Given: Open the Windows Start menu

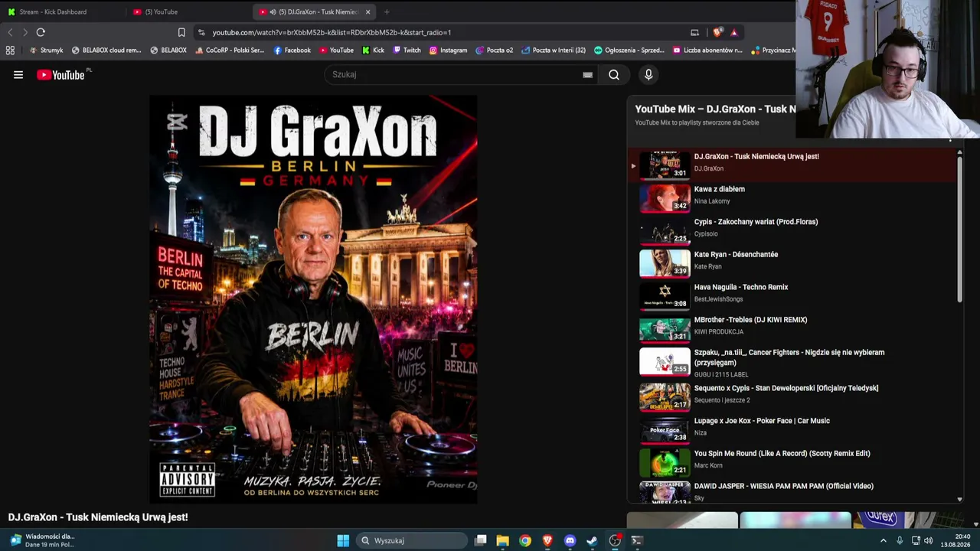Looking at the screenshot, I should click(343, 540).
